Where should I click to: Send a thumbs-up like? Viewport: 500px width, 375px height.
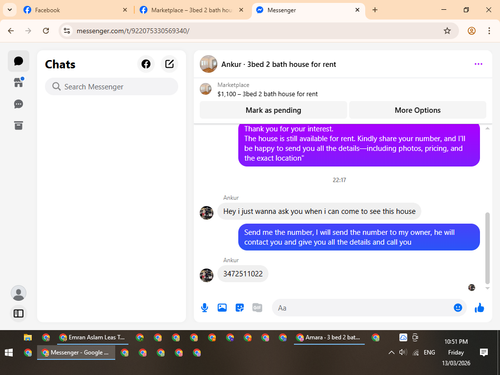coord(479,308)
